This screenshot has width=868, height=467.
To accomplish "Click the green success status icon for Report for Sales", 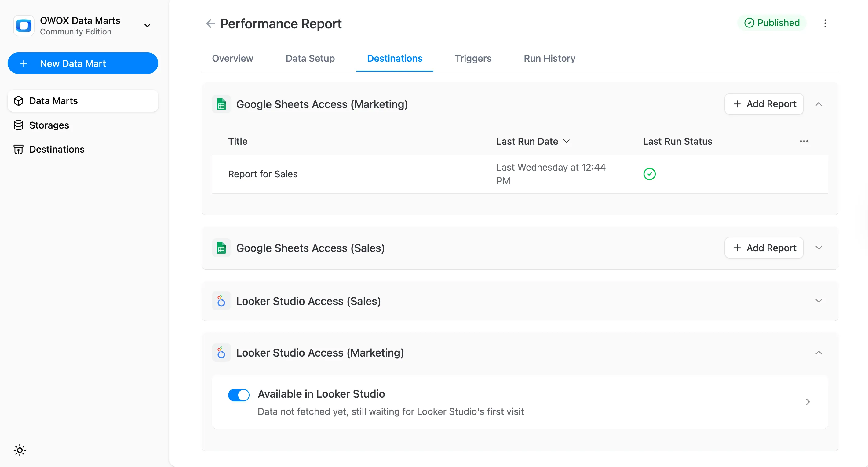I will click(650, 174).
